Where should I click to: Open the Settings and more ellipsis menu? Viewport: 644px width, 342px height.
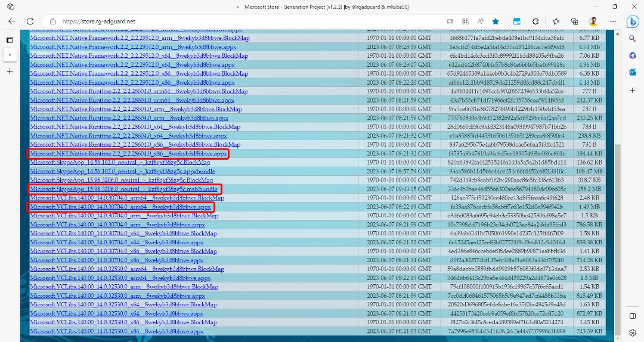click(x=613, y=21)
